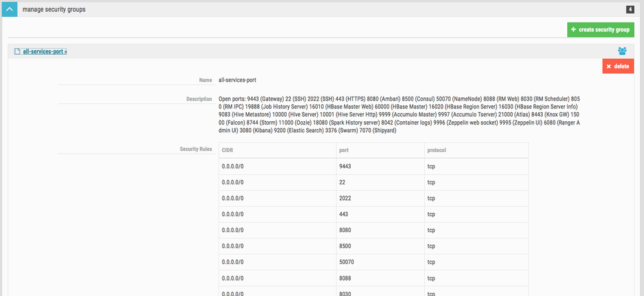Click the Description label
This screenshot has width=644, height=296.
pos(199,99)
